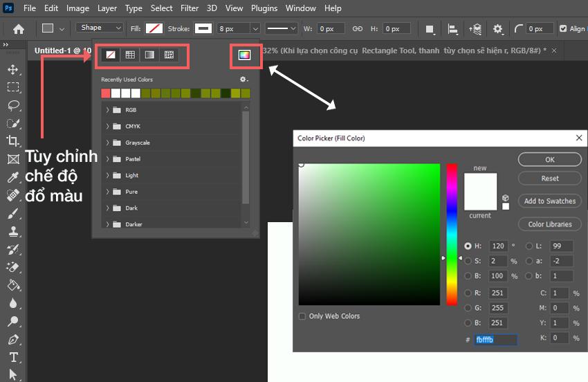The width and height of the screenshot is (588, 382).
Task: Enable Only Web Colors checkbox
Action: [302, 316]
